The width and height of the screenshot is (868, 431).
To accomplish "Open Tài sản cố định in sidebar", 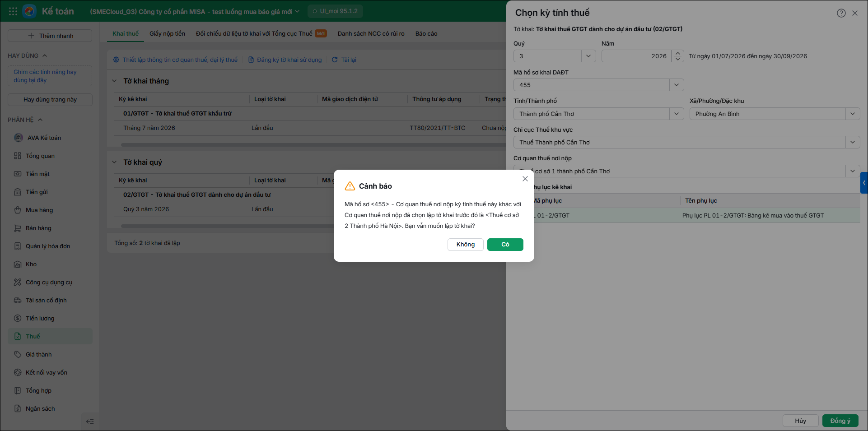I will [x=46, y=300].
